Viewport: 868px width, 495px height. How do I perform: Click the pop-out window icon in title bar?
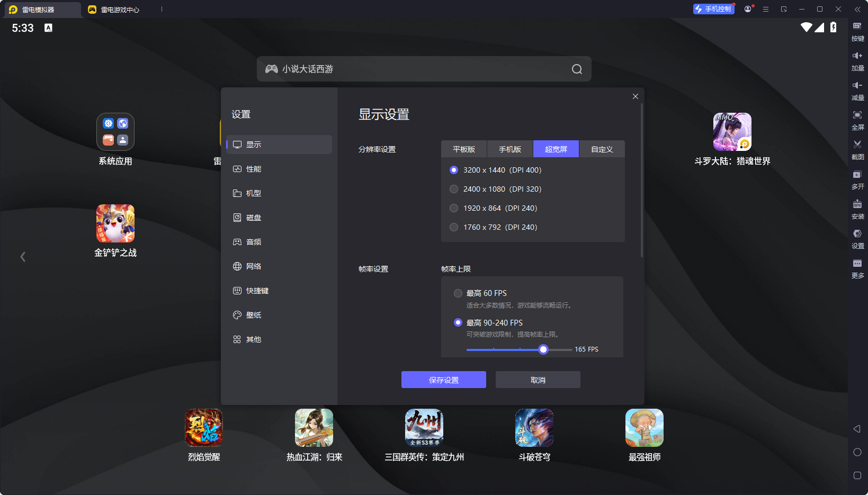[784, 9]
